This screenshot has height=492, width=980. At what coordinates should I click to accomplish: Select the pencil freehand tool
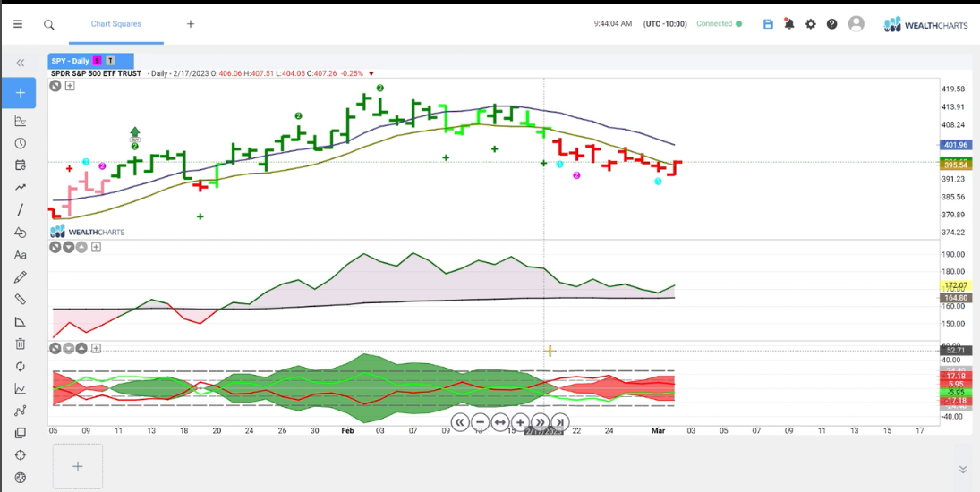(20, 276)
